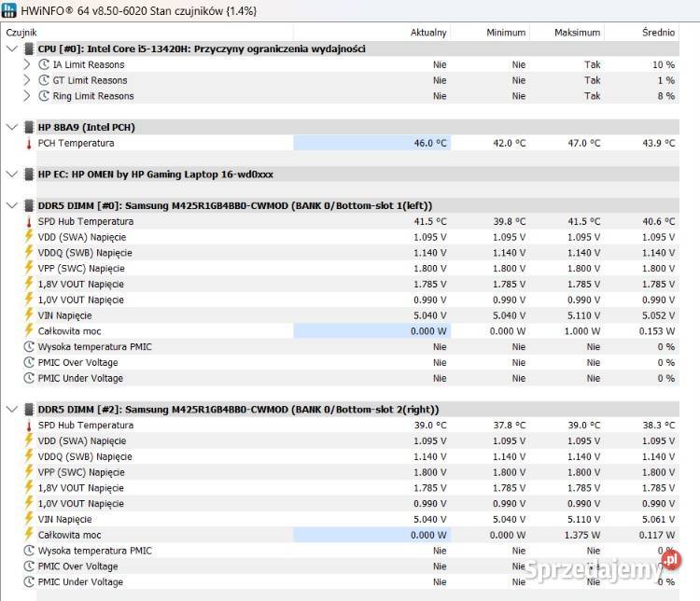This screenshot has width=700, height=601.
Task: Collapse DDR5 DIMM [#2] slot 2(right) group
Action: pyautogui.click(x=12, y=409)
